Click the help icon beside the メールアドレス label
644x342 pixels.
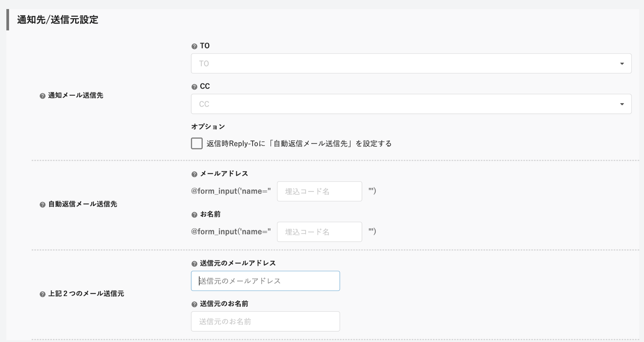pos(194,174)
